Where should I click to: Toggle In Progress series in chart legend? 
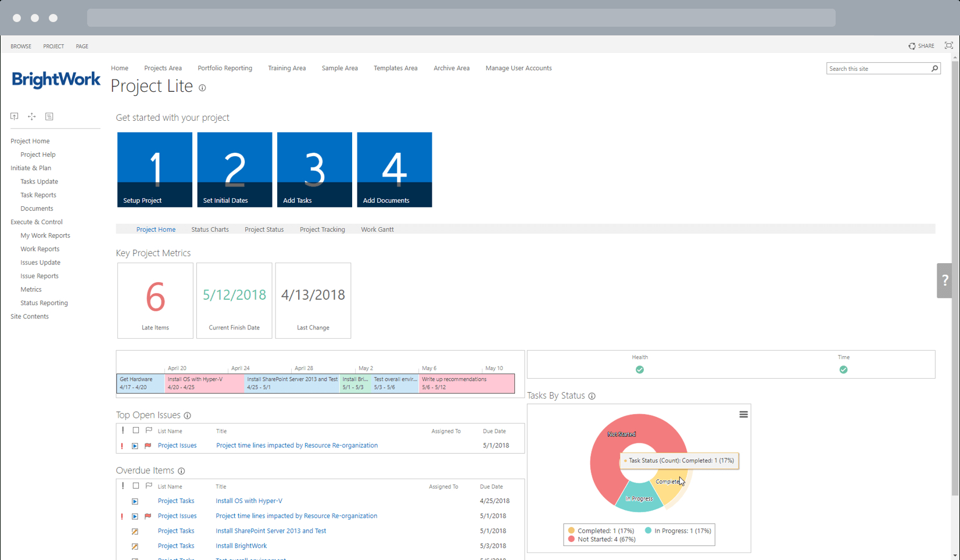678,530
